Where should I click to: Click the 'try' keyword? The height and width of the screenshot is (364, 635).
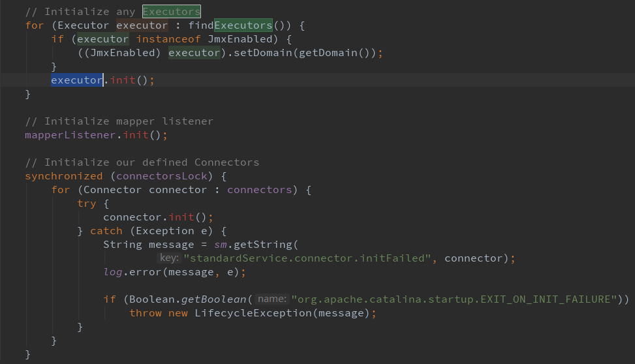[x=87, y=204]
